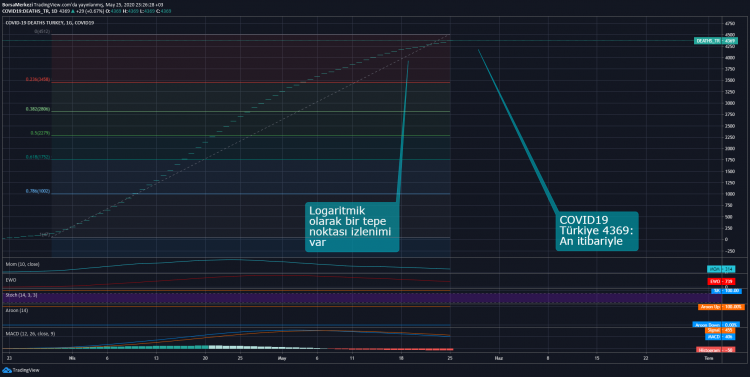Select the 'Logaritmik olarak bir tepe noktası' callout
Viewport: 750px width, 377px height.
352,227
